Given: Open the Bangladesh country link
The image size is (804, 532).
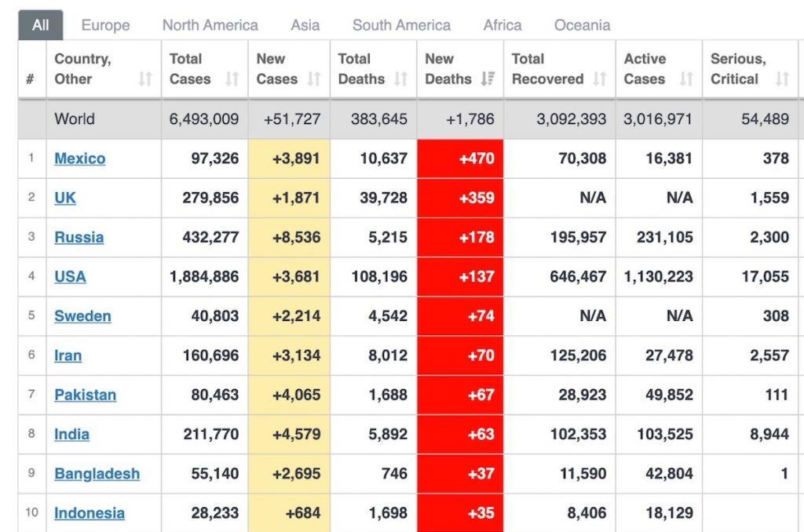Looking at the screenshot, I should click(97, 474).
